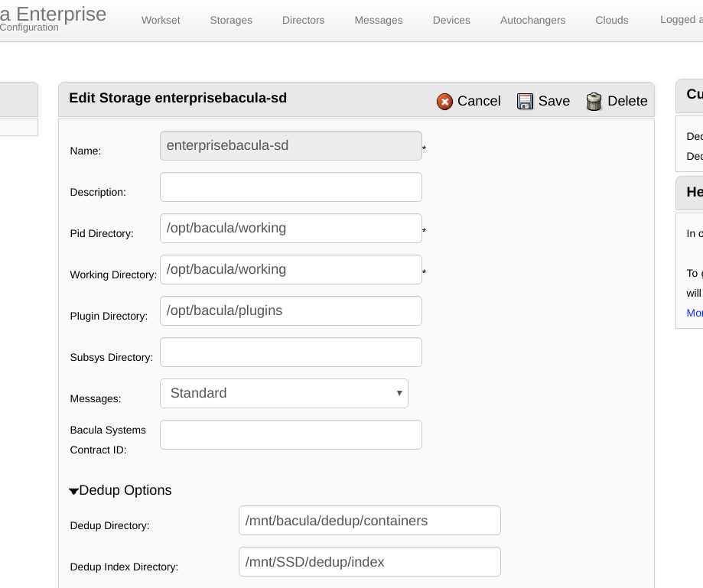This screenshot has width=703, height=588.
Task: Click the Edit Storage enterprisebacula-sd heading
Action: click(x=178, y=98)
